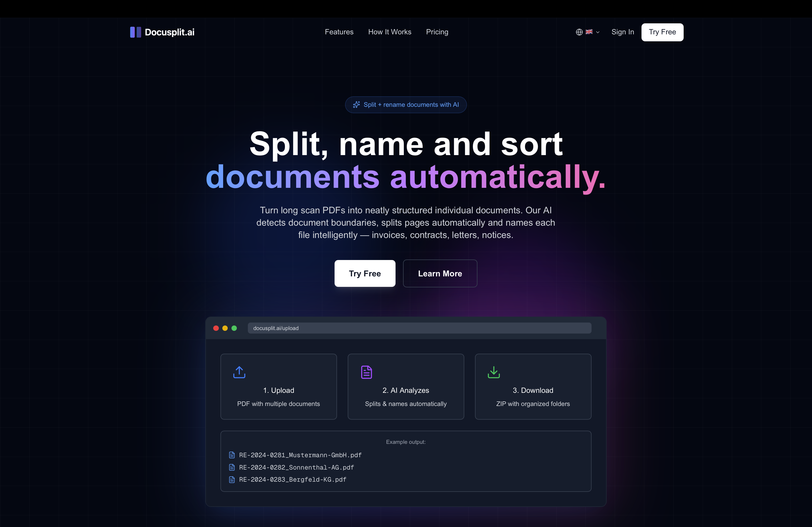Click the Docusplit.ai logo icon
Image resolution: width=812 pixels, height=527 pixels.
pos(135,32)
